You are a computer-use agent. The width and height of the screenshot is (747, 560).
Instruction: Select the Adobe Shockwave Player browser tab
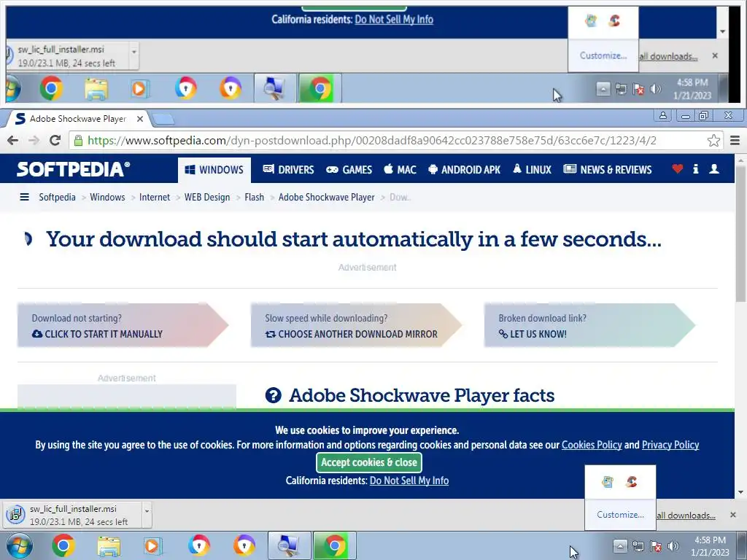coord(77,119)
